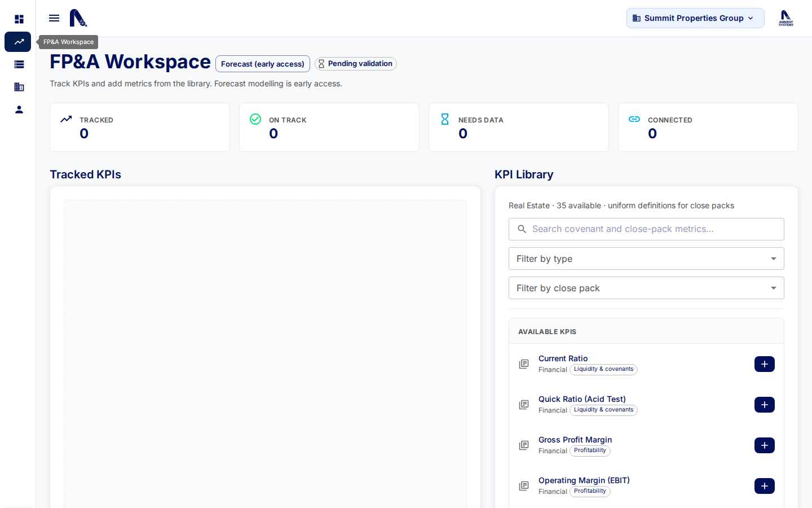Click the Profitability tag under Operating Margin

[x=590, y=491]
